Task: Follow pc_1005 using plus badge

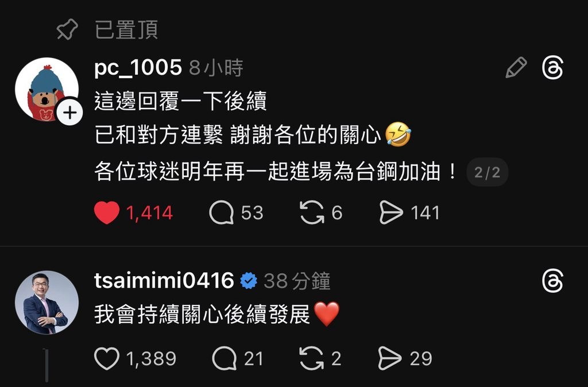Action: tap(69, 113)
